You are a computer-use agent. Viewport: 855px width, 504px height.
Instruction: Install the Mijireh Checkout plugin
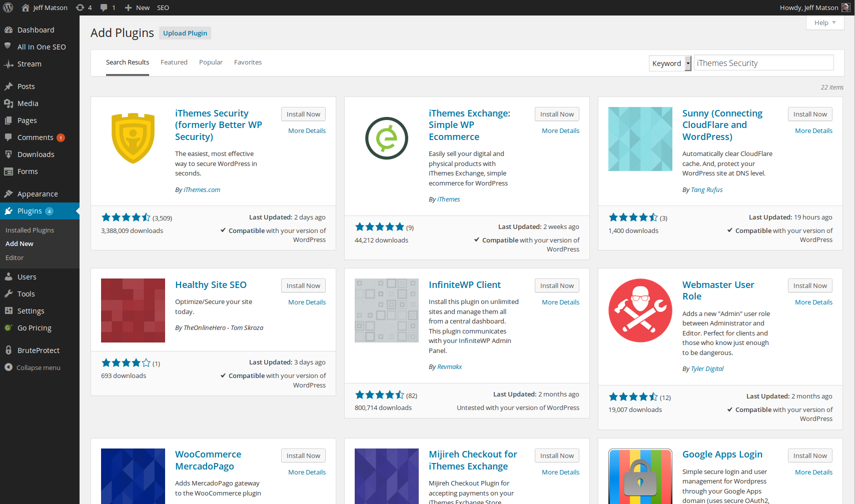pyautogui.click(x=557, y=455)
